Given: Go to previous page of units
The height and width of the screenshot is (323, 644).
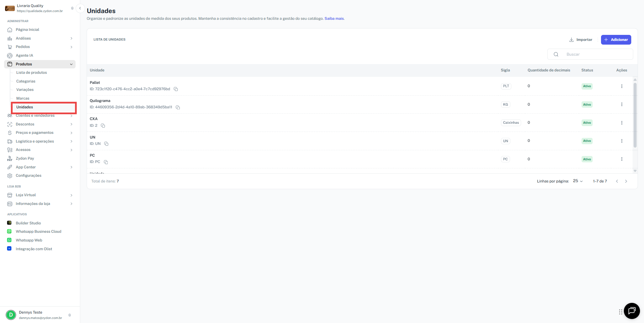Looking at the screenshot, I should coord(617,181).
